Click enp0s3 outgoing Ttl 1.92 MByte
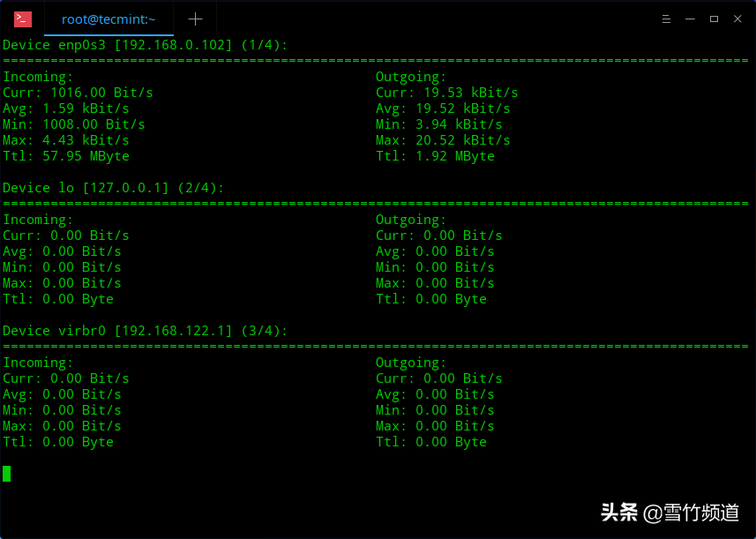756x539 pixels. 435,156
